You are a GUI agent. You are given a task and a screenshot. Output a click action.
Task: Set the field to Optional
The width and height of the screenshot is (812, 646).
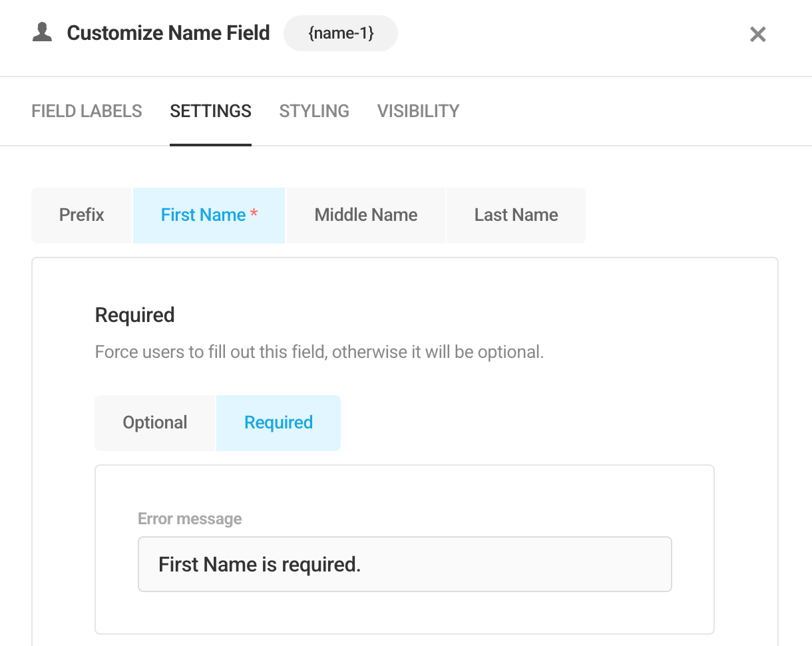(155, 423)
